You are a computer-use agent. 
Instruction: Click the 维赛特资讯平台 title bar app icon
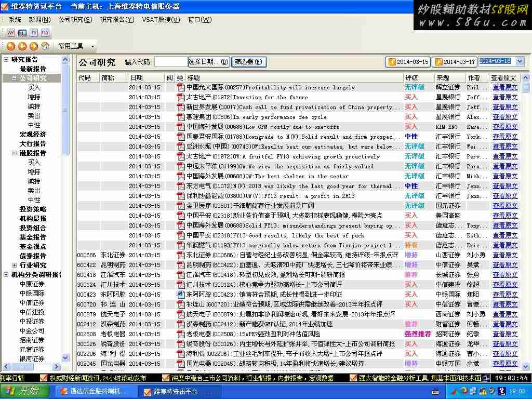click(x=5, y=6)
